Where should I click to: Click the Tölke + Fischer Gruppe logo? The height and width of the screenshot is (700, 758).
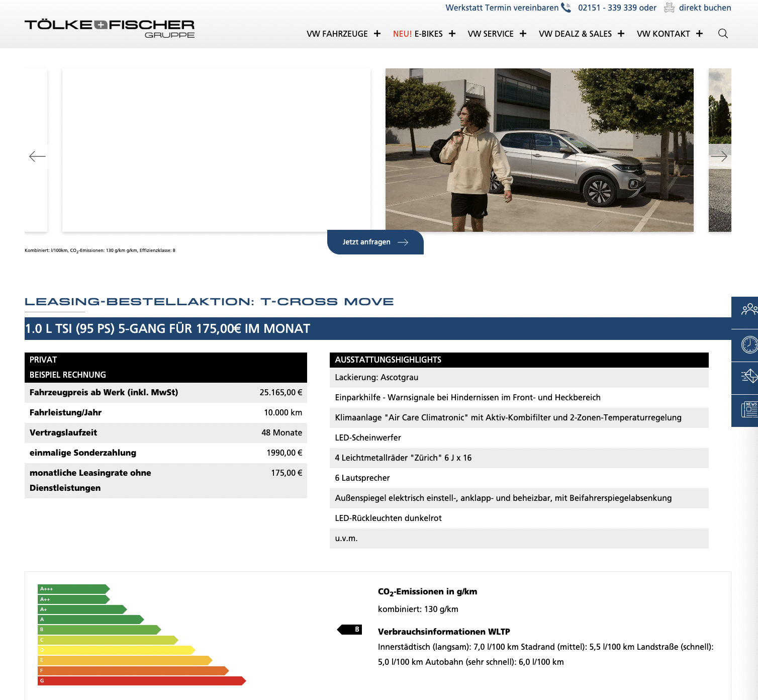point(110,29)
